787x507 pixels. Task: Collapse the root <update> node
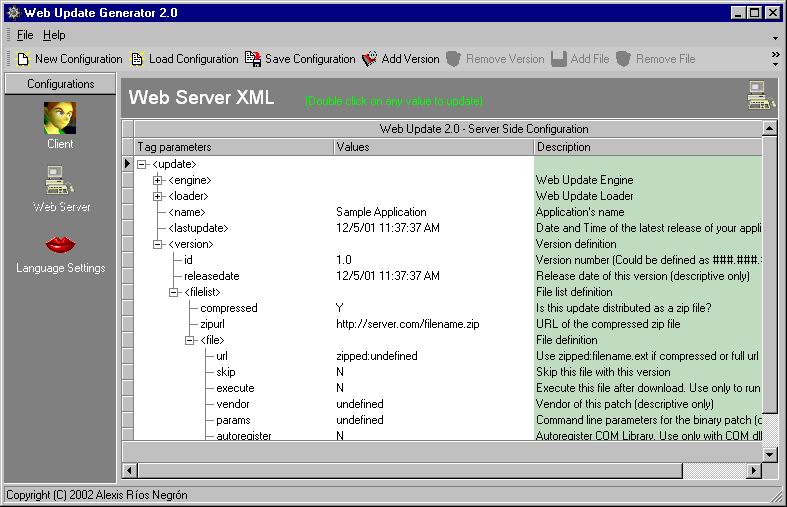(x=142, y=164)
